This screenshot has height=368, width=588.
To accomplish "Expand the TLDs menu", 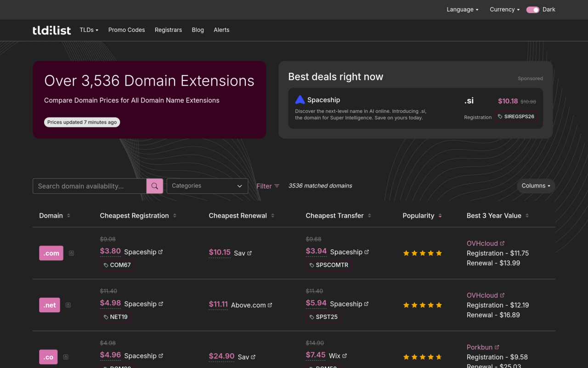I will click(89, 30).
